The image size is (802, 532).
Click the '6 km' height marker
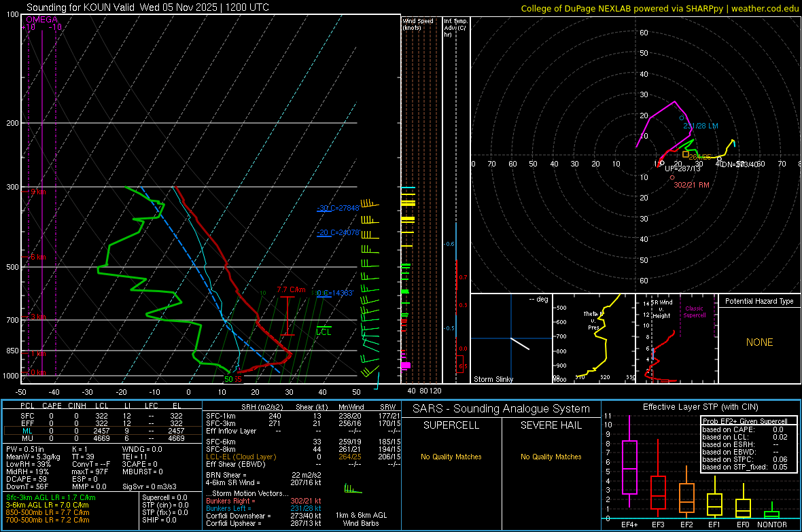coord(38,257)
